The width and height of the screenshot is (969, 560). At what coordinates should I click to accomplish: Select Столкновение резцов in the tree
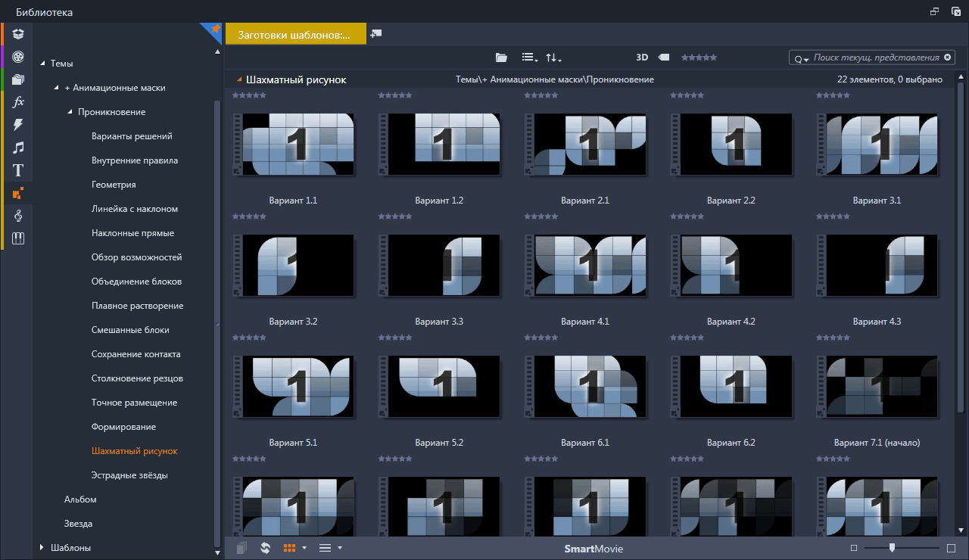[137, 378]
